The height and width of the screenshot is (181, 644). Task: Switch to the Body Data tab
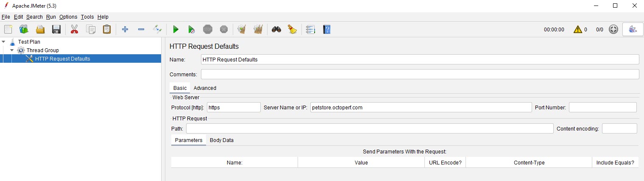222,140
